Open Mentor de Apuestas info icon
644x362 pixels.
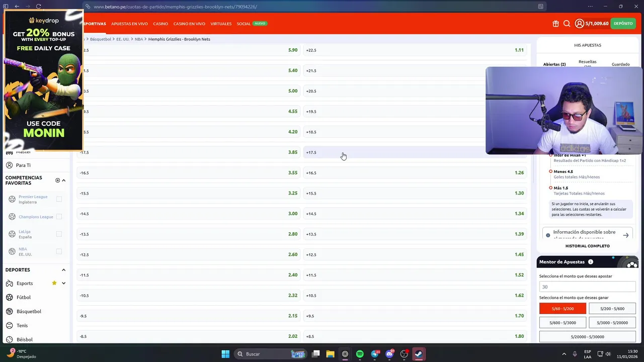pos(591,262)
